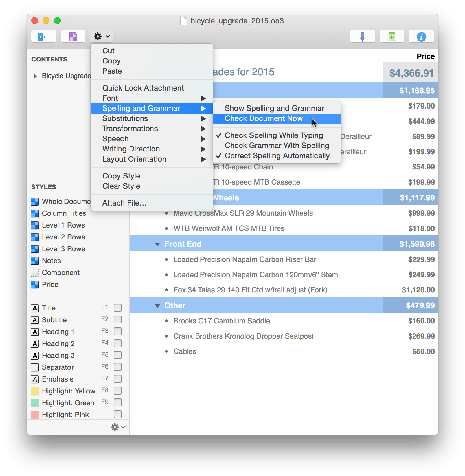Click the Whole Document style icon
Image resolution: width=465 pixels, height=476 pixels.
pos(35,202)
